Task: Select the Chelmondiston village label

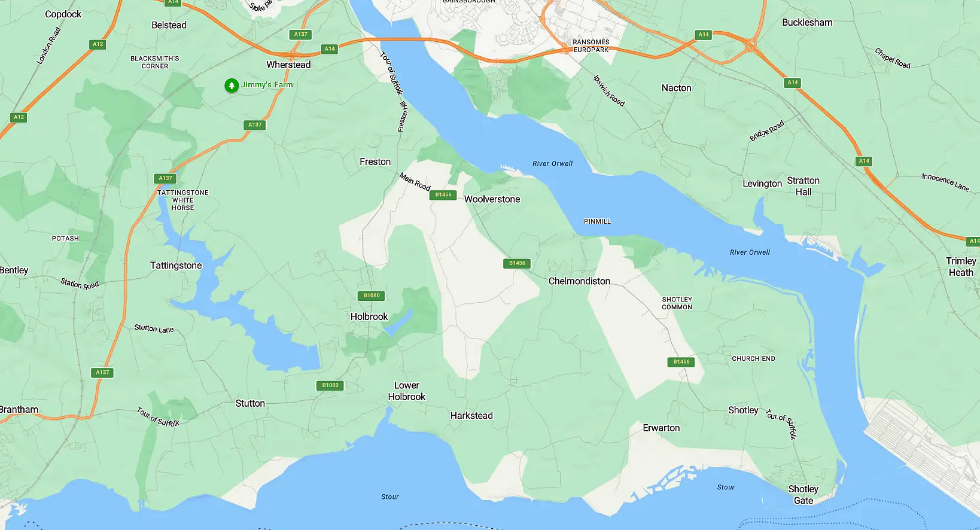Action: click(x=579, y=281)
